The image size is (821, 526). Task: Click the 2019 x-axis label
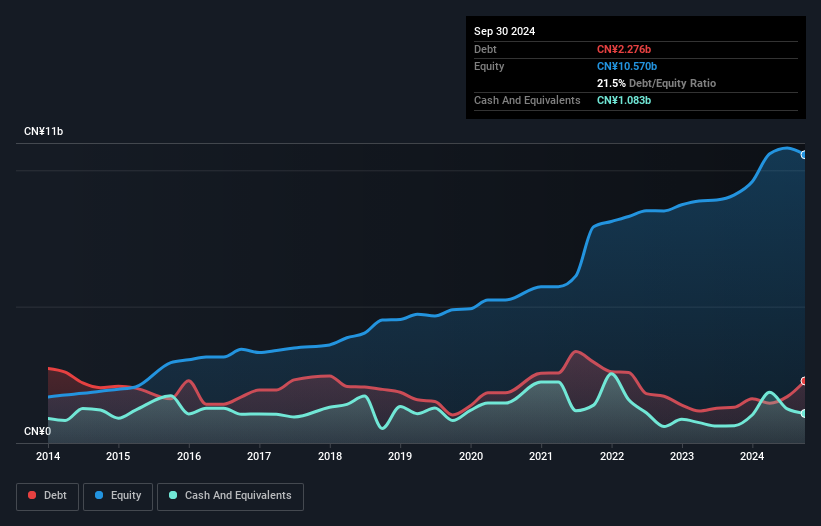click(x=400, y=456)
